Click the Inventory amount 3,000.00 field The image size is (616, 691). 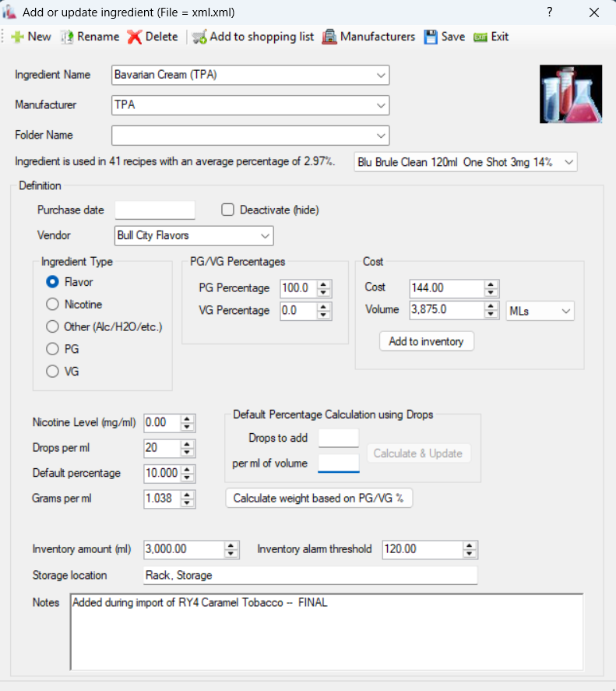pos(184,549)
